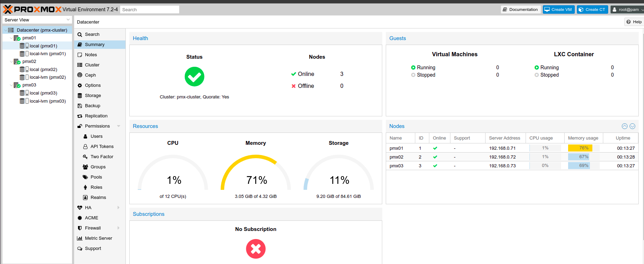The height and width of the screenshot is (264, 644).
Task: Click the Metric Server chart icon
Action: (x=80, y=238)
